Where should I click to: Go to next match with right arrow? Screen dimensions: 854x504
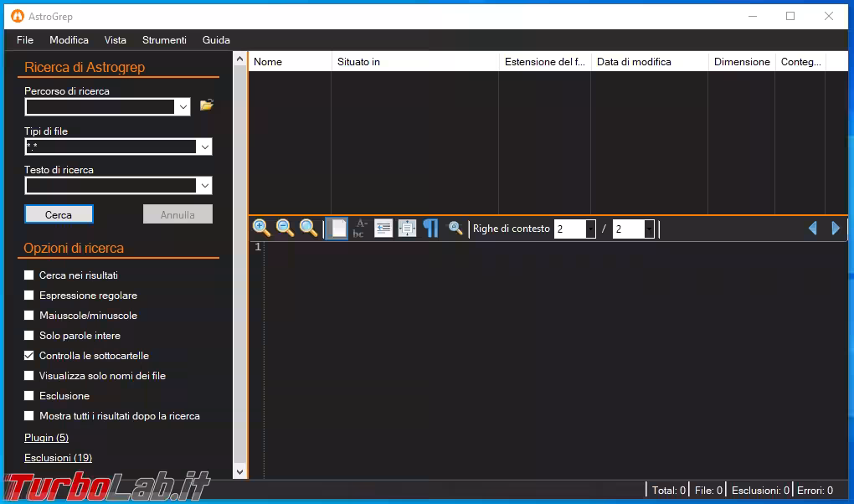point(836,229)
